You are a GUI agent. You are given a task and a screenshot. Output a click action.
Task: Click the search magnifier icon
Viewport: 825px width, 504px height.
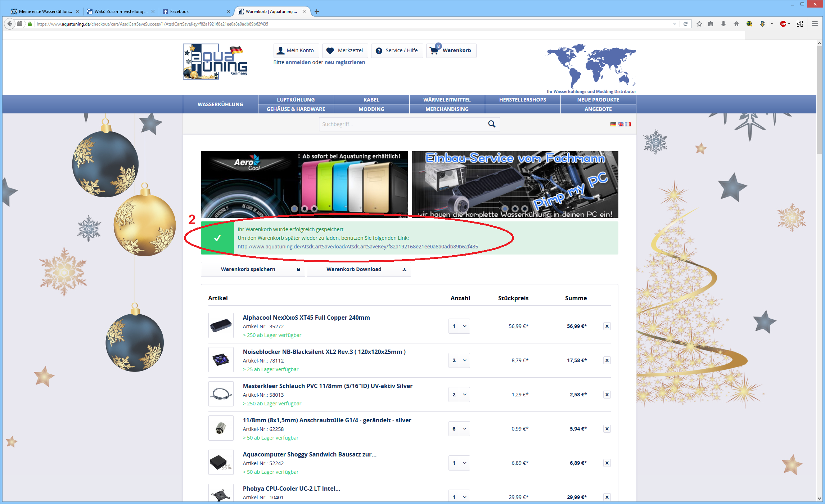click(492, 124)
